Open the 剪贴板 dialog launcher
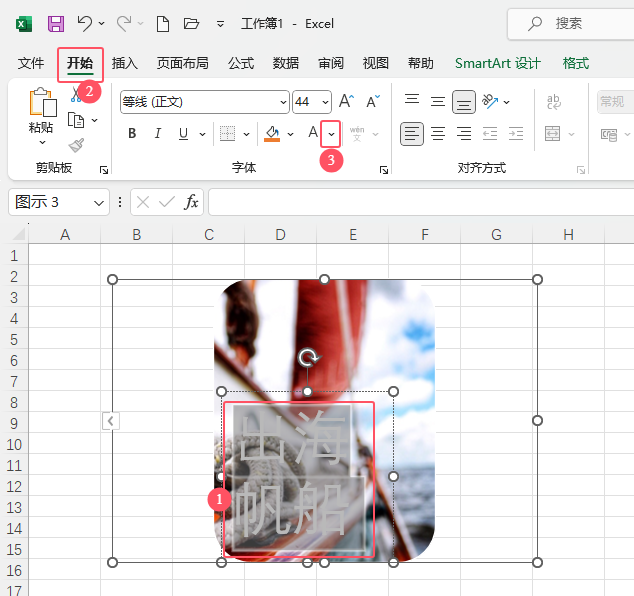The height and width of the screenshot is (596, 634). click(x=104, y=170)
